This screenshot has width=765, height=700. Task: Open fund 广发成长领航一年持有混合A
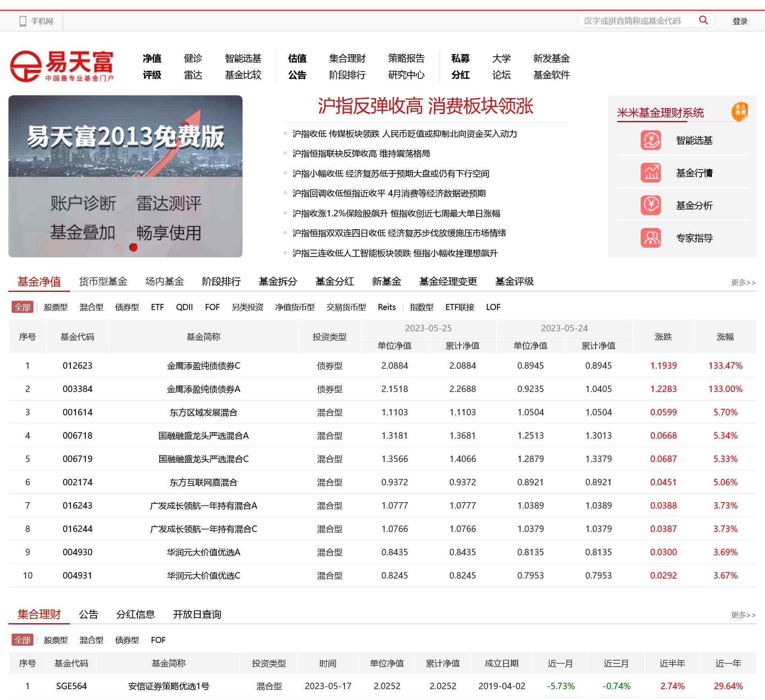click(x=204, y=506)
